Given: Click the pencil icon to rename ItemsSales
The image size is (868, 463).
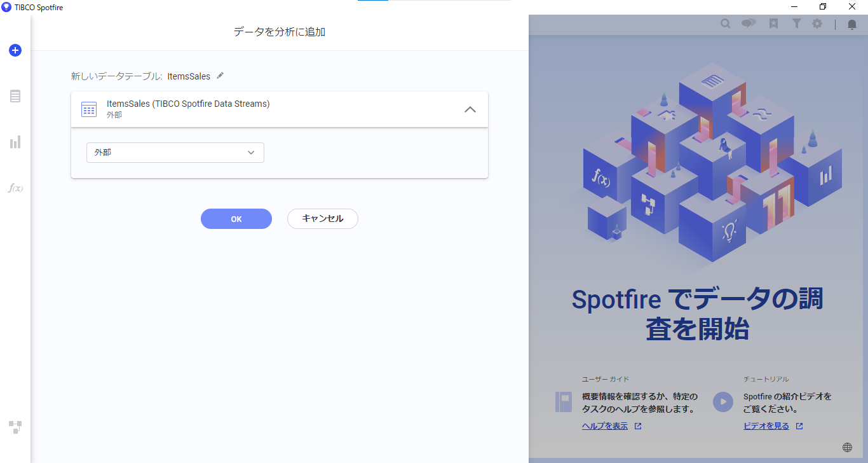Looking at the screenshot, I should coord(220,76).
